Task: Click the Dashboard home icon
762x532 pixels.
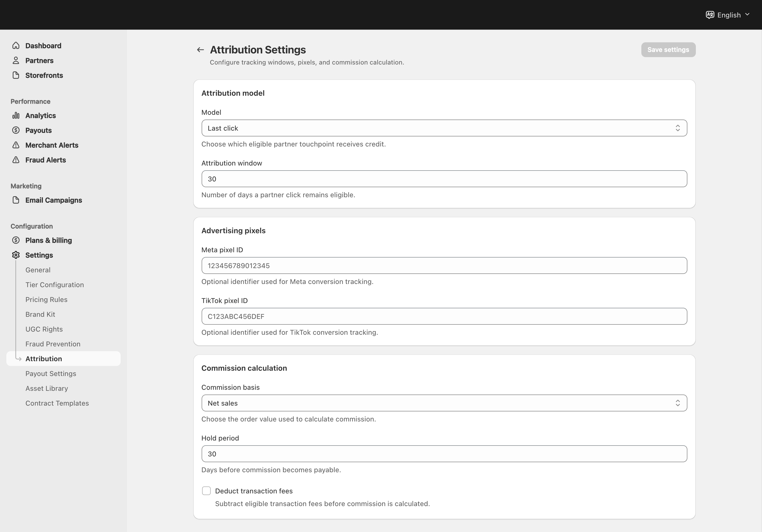Action: (16, 45)
